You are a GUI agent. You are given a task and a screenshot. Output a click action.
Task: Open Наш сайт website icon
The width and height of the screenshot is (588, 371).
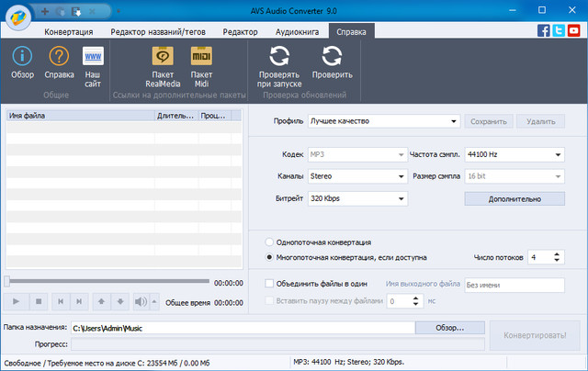coord(93,58)
